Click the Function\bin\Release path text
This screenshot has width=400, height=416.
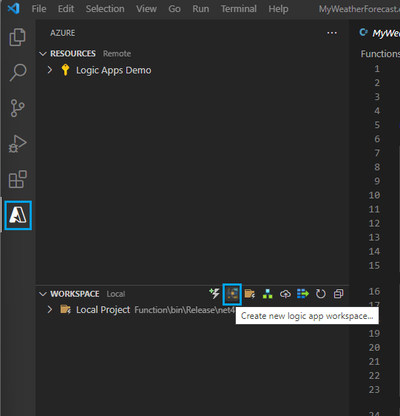185,310
